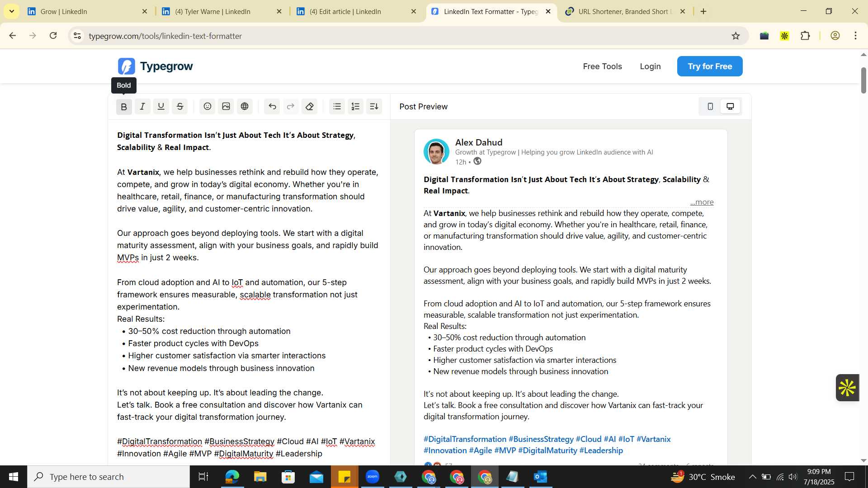Click the floating yellow asterisk widget

coord(847,388)
